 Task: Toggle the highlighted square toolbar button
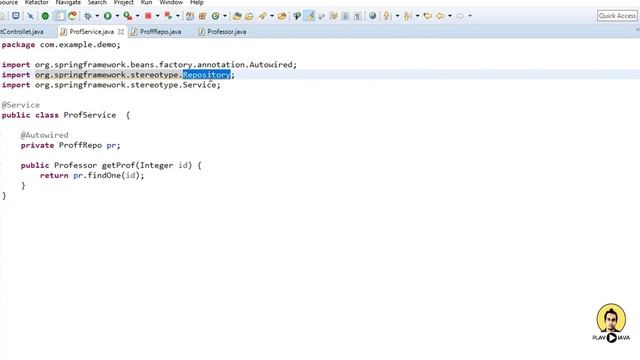coord(60,16)
